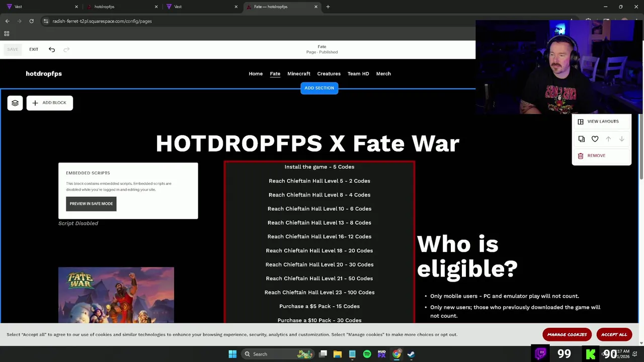Open Task View on the taskbar
Viewport: 644px width, 362px height.
pyautogui.click(x=323, y=354)
